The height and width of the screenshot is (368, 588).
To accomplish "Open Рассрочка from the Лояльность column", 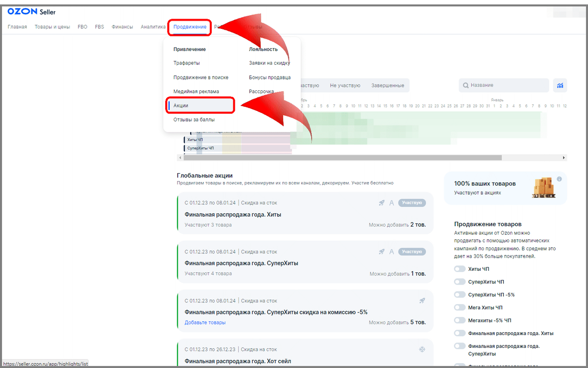I will click(262, 92).
